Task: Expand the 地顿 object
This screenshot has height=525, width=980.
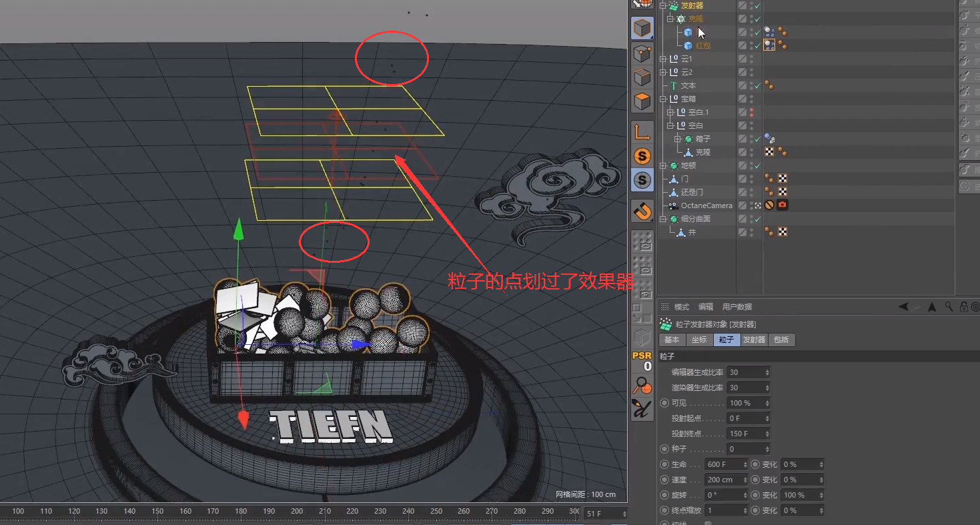Action: tap(663, 165)
